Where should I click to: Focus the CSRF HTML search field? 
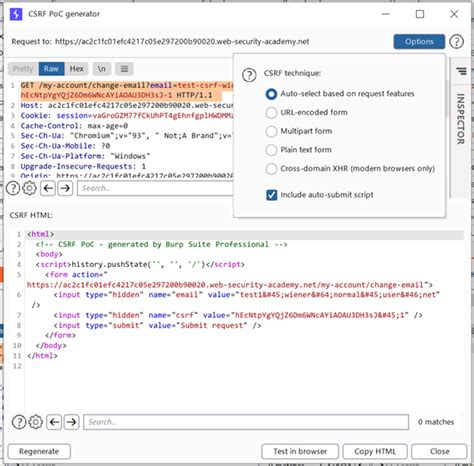(x=246, y=422)
